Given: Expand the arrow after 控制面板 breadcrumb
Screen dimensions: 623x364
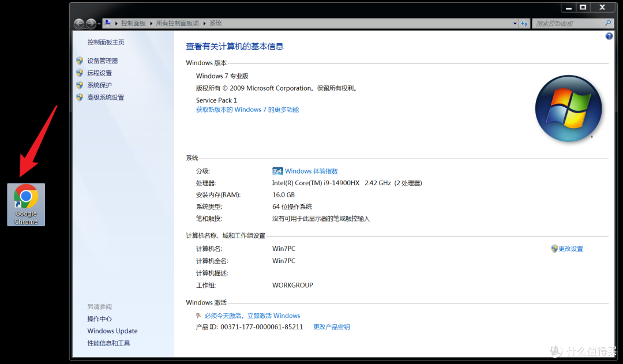Looking at the screenshot, I should pyautogui.click(x=151, y=24).
